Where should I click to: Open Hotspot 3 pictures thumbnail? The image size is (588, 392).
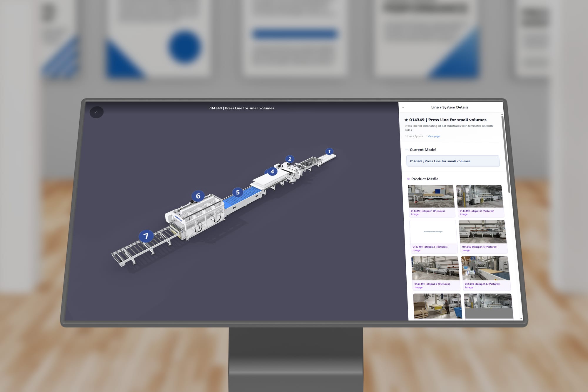433,232
